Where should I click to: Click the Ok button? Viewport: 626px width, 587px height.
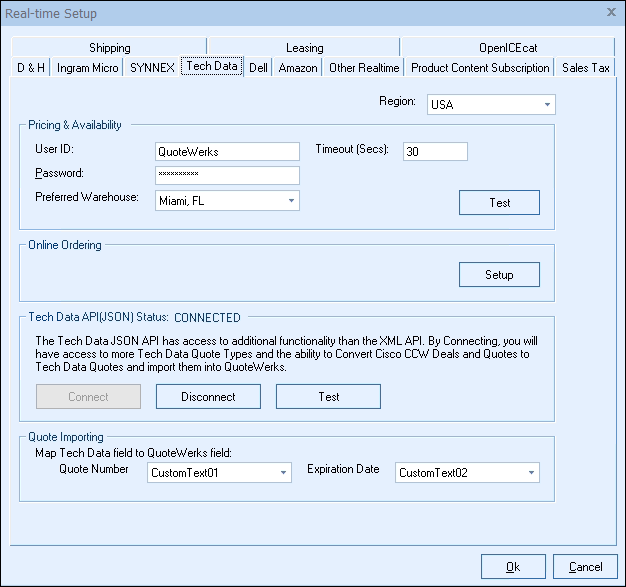pyautogui.click(x=513, y=566)
